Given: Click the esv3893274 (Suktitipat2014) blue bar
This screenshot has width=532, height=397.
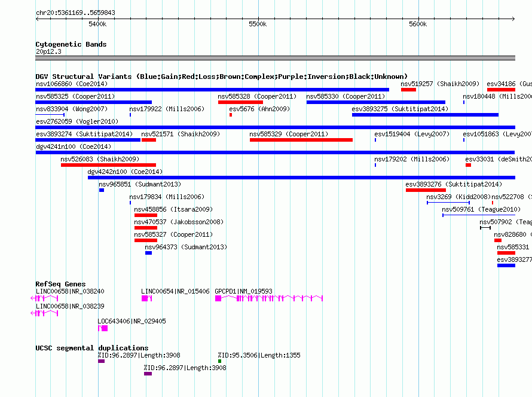Looking at the screenshot, I should 88,140.
